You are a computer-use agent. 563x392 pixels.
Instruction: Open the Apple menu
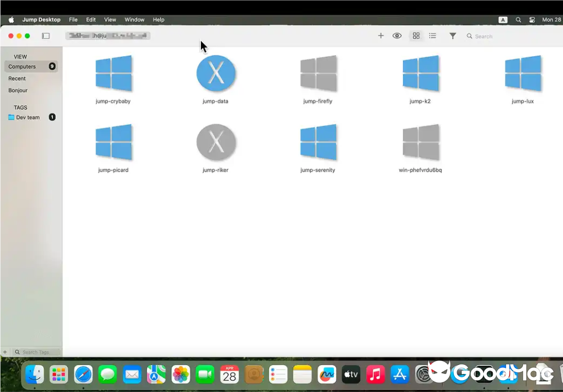[11, 20]
